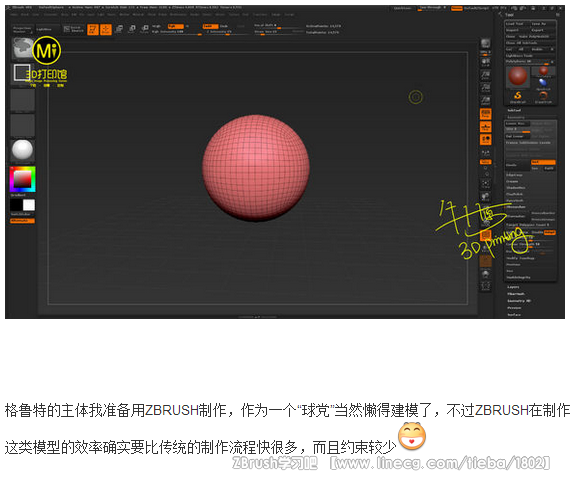Click Make PolyMesh3D button
Viewport: 587px width, 480px height.
536,36
